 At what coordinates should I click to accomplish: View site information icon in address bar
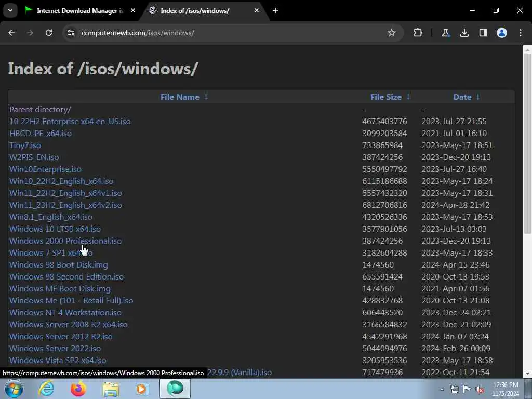click(71, 33)
